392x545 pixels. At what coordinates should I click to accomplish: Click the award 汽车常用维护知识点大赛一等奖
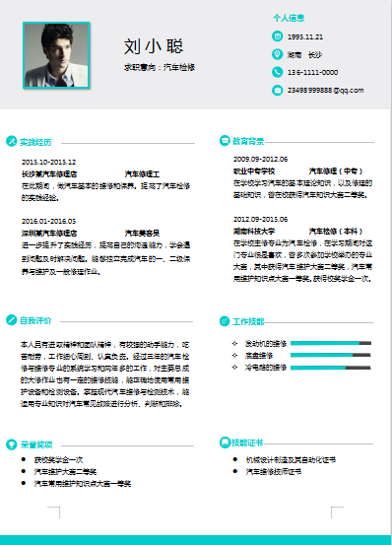point(83,484)
